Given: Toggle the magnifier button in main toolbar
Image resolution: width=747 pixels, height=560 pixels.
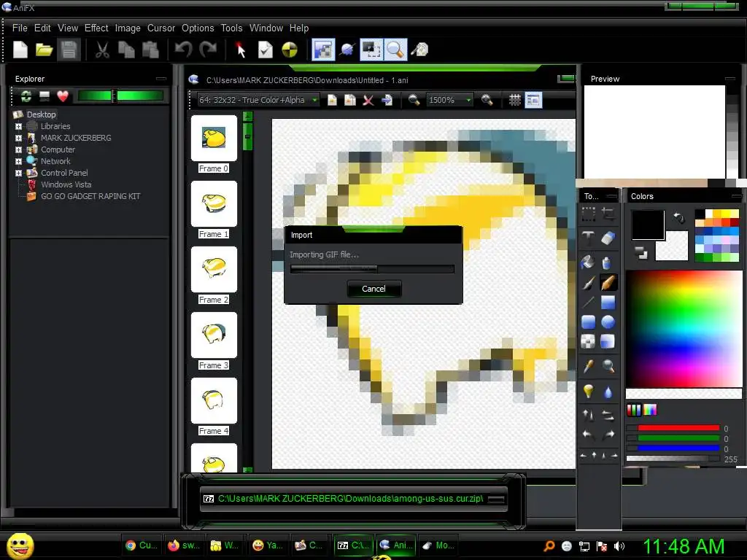Looking at the screenshot, I should 395,50.
